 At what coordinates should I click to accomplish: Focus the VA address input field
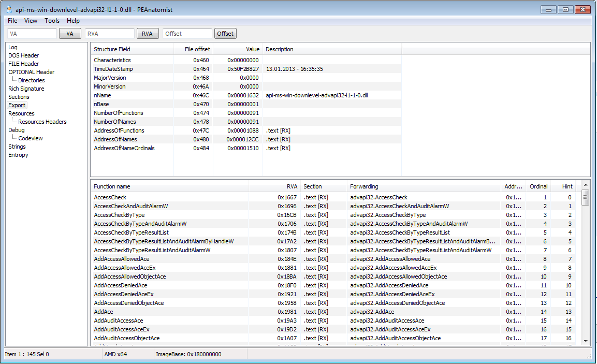pos(32,34)
